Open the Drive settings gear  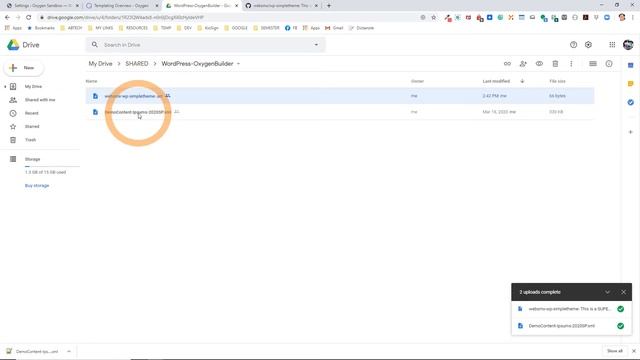[588, 45]
